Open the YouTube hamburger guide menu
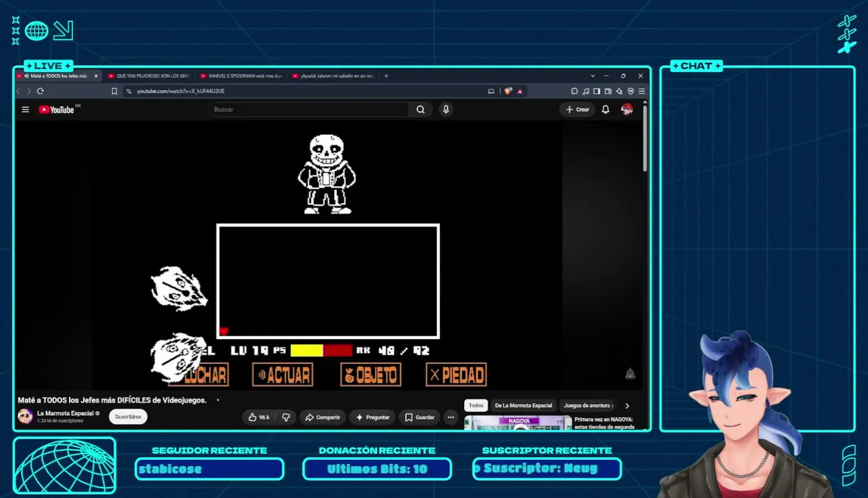The height and width of the screenshot is (498, 868). [x=26, y=109]
